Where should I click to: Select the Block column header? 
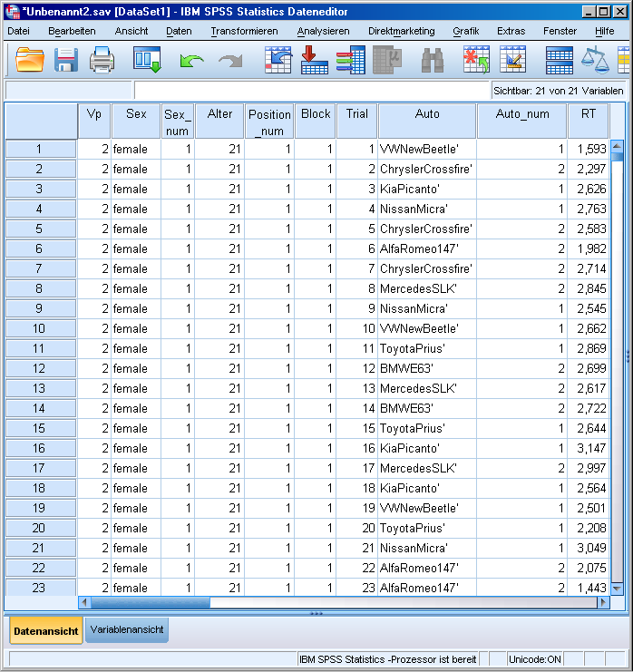tap(316, 121)
